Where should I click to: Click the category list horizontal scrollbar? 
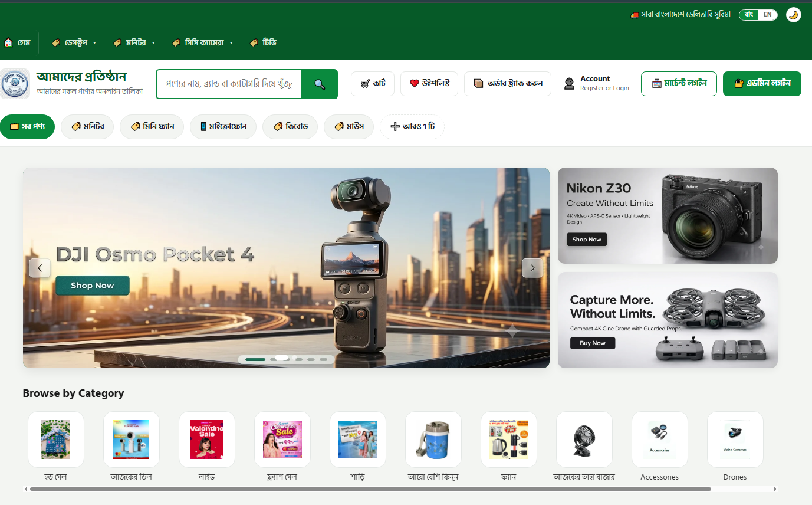click(x=370, y=489)
